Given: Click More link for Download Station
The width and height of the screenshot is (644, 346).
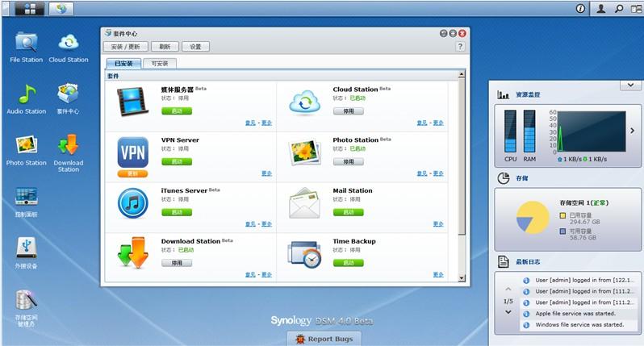Looking at the screenshot, I should pos(266,274).
